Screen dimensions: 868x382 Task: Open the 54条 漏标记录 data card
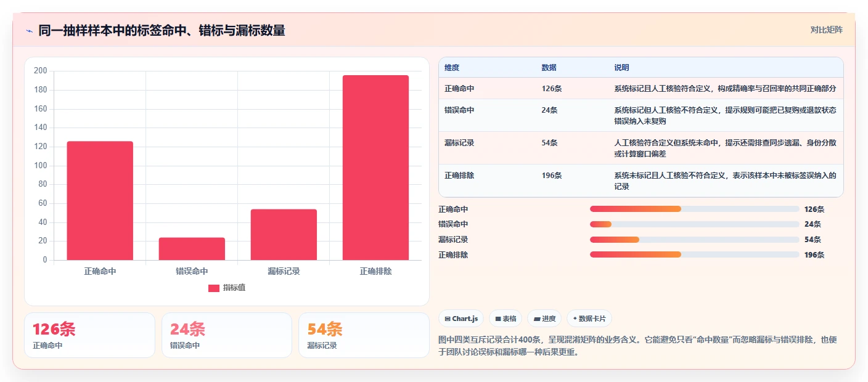pyautogui.click(x=364, y=335)
